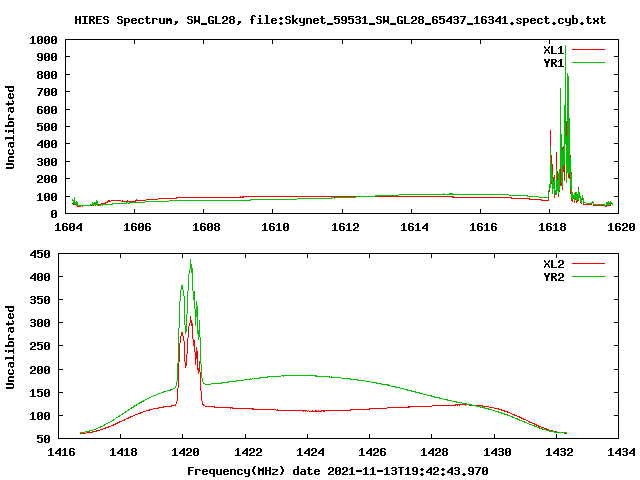Click the 900 y-axis tick label
This screenshot has width=640, height=480.
47,58
